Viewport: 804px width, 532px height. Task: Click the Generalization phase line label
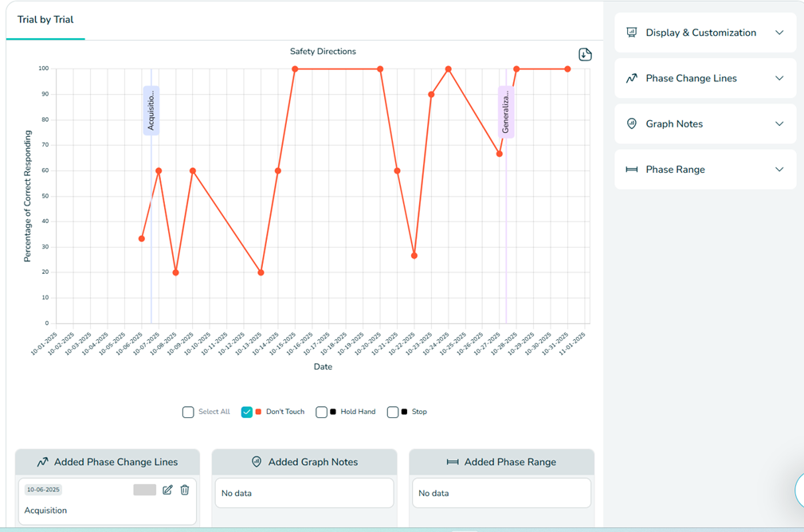tap(506, 112)
